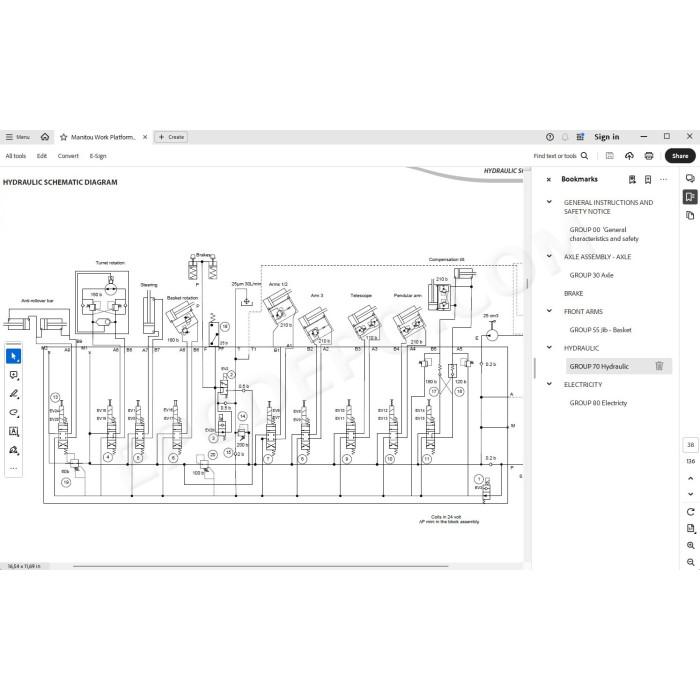This screenshot has width=700, height=700.
Task: Click the Find text or tools search
Action: (x=561, y=156)
